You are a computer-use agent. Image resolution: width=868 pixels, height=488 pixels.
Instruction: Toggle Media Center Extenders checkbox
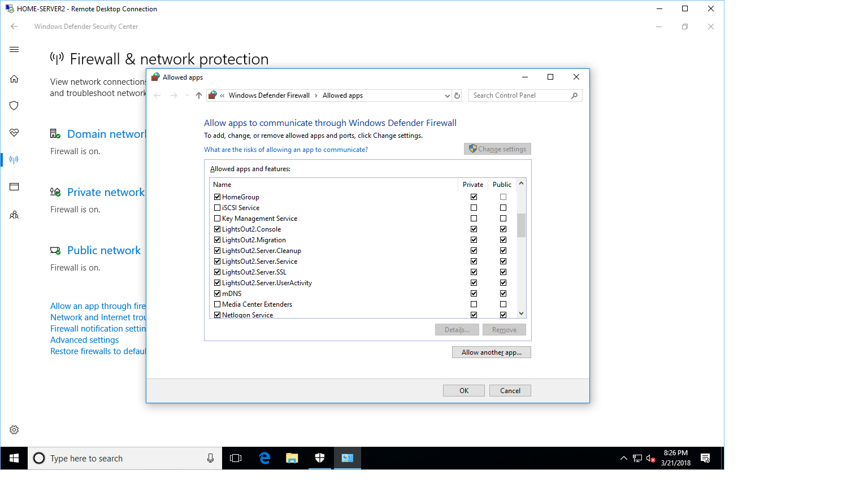tap(217, 304)
